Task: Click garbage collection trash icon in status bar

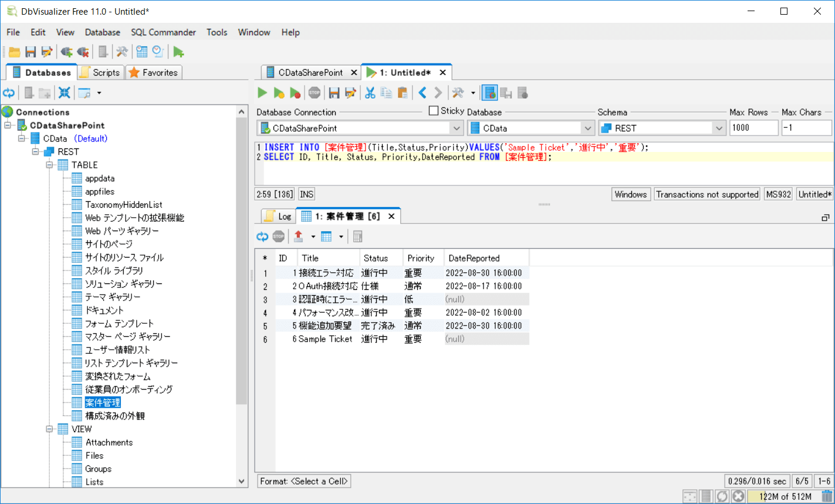Action: click(827, 496)
